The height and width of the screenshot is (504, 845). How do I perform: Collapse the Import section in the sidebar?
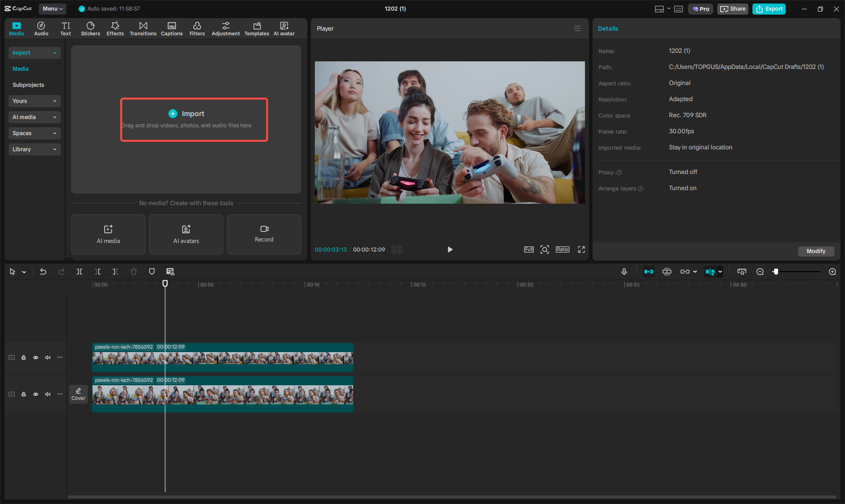pos(34,52)
